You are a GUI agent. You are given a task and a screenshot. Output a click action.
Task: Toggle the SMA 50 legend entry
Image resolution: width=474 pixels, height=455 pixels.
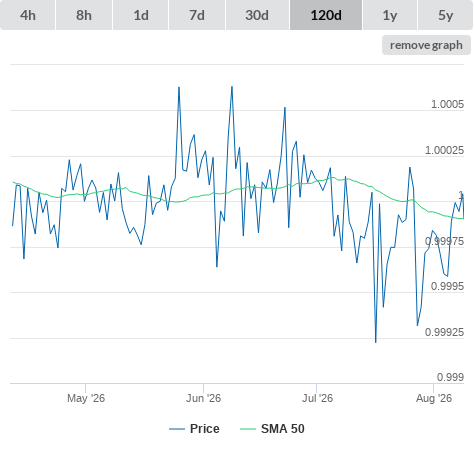(x=283, y=429)
